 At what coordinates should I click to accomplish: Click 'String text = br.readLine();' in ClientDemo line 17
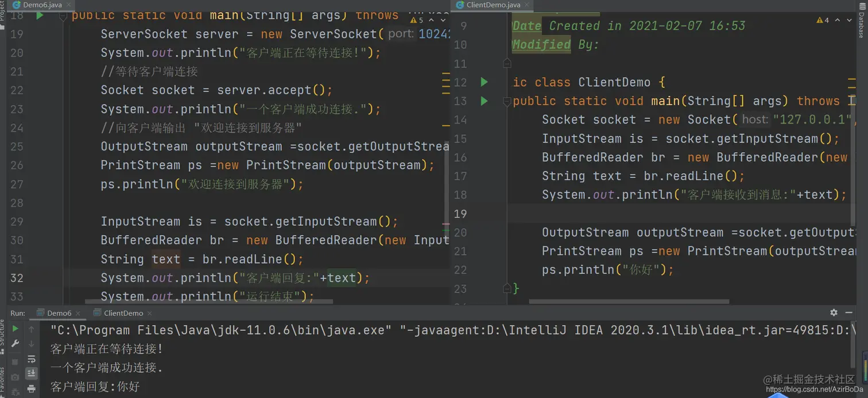click(x=643, y=176)
